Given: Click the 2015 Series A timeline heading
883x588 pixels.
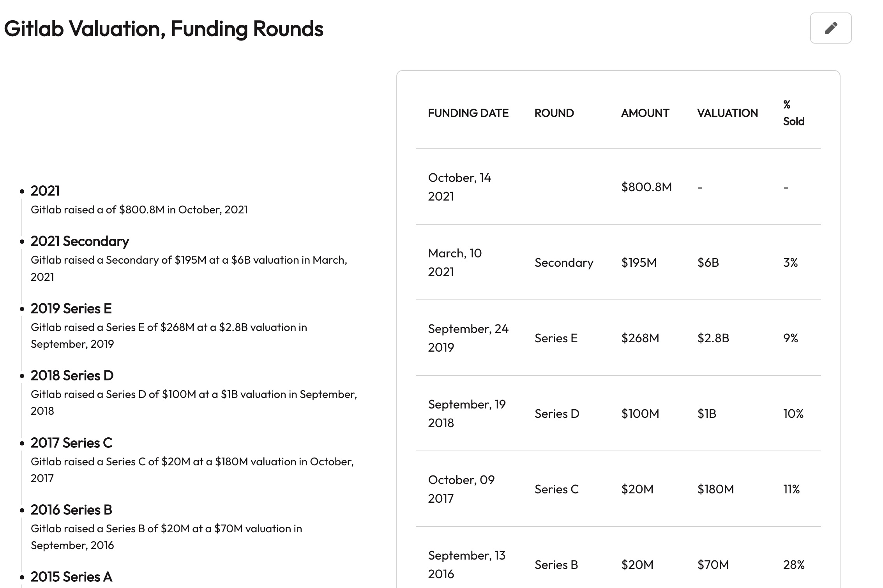Looking at the screenshot, I should (71, 577).
